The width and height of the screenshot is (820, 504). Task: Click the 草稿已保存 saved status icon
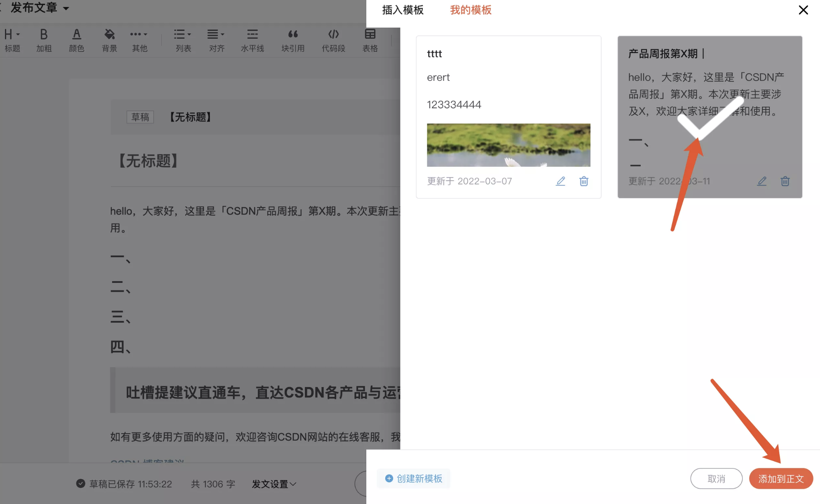click(81, 484)
